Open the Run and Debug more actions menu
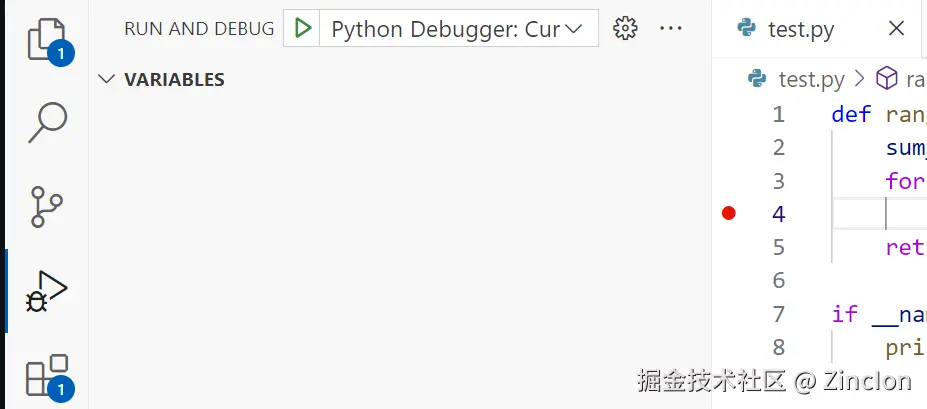The image size is (927, 409). pyautogui.click(x=671, y=29)
